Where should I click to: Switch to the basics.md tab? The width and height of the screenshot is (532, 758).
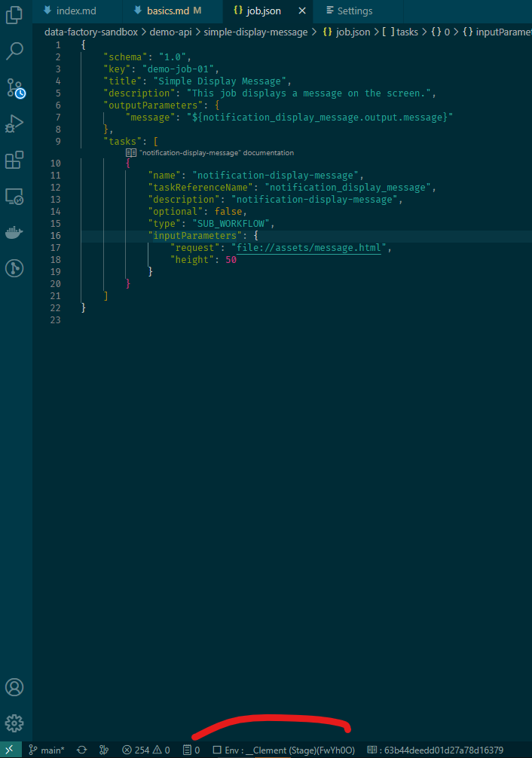(x=167, y=11)
